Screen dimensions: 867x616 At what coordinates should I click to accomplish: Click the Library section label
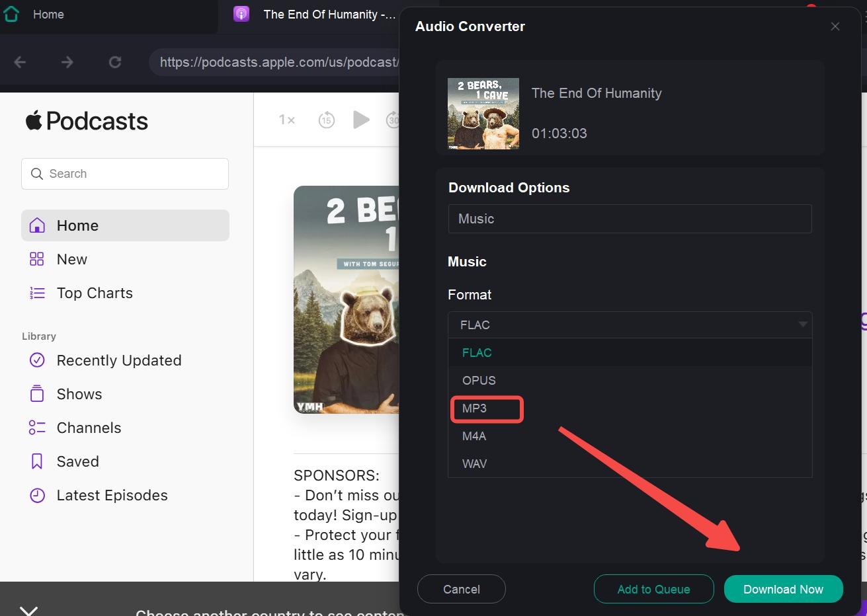[39, 336]
